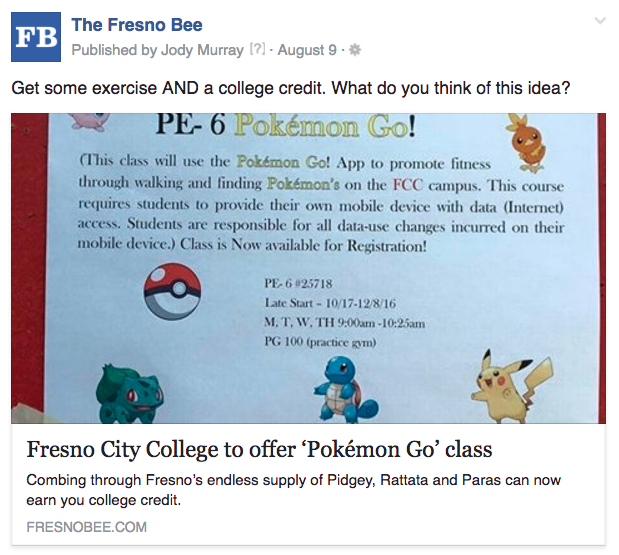The height and width of the screenshot is (555, 619).
Task: Click the gear icon beside the date
Action: [x=354, y=49]
